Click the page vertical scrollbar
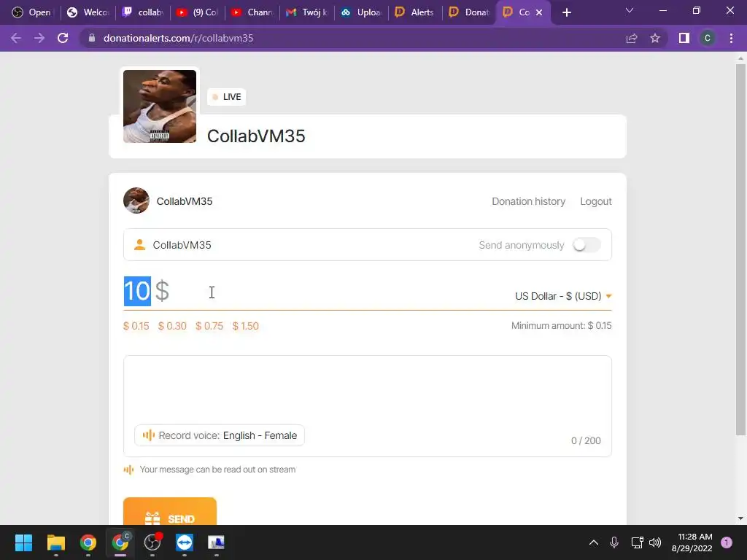Image resolution: width=747 pixels, height=560 pixels. pyautogui.click(x=740, y=250)
